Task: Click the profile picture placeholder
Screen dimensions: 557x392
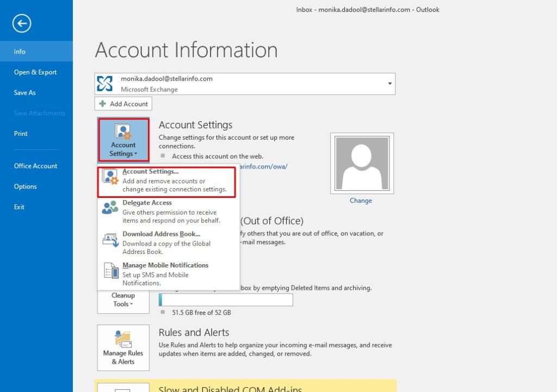Action: click(x=362, y=164)
